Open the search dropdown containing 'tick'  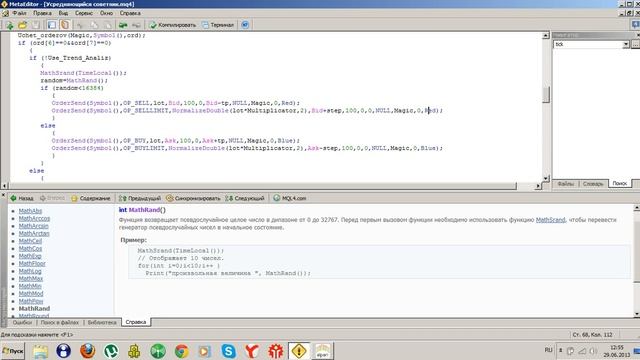626,44
